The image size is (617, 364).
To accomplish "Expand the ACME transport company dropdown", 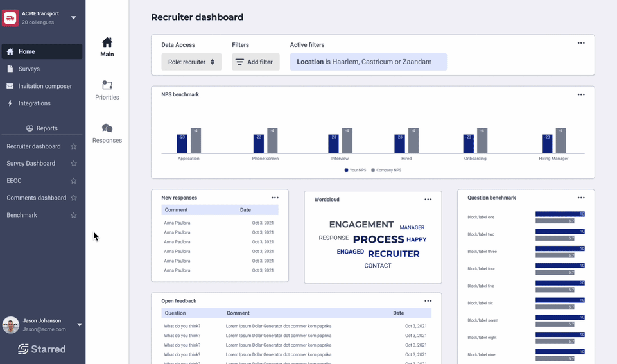I will 74,18.
